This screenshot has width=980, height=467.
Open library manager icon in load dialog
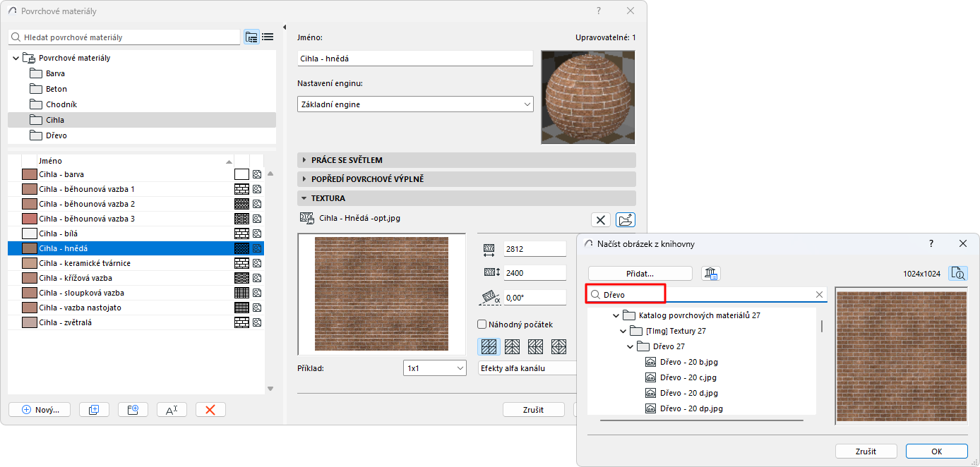710,274
